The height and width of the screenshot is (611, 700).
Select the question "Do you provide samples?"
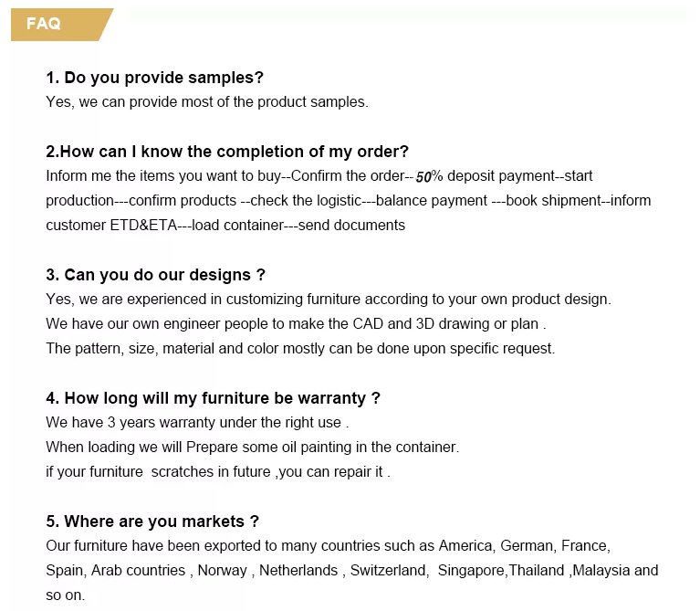[x=154, y=78]
